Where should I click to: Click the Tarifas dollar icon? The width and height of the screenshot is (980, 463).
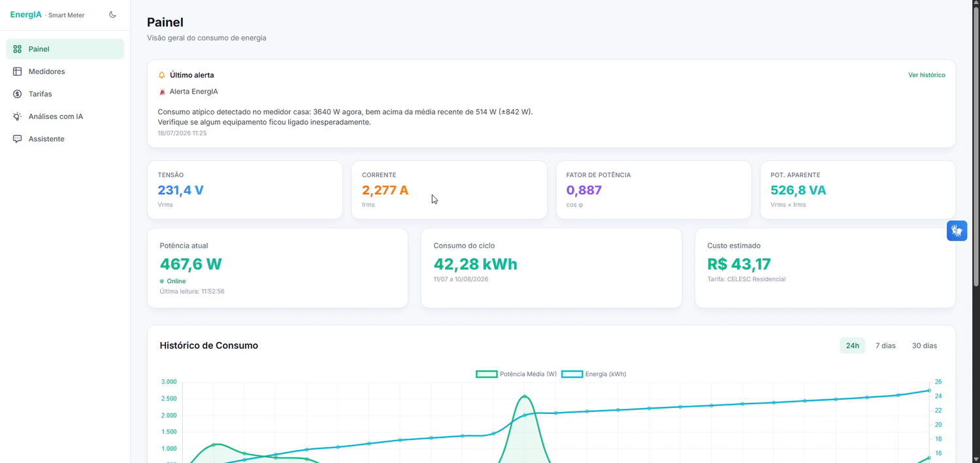(x=18, y=94)
